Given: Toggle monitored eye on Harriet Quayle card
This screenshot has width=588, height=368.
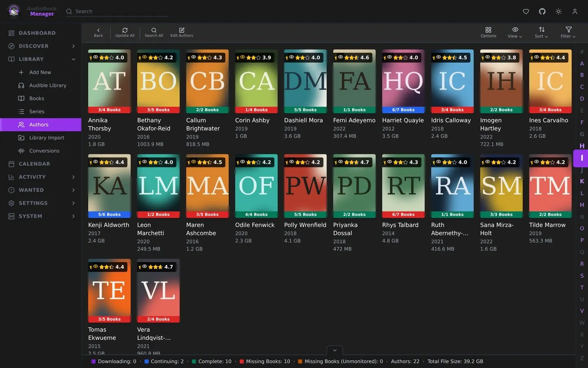Looking at the screenshot, I should coord(390,57).
